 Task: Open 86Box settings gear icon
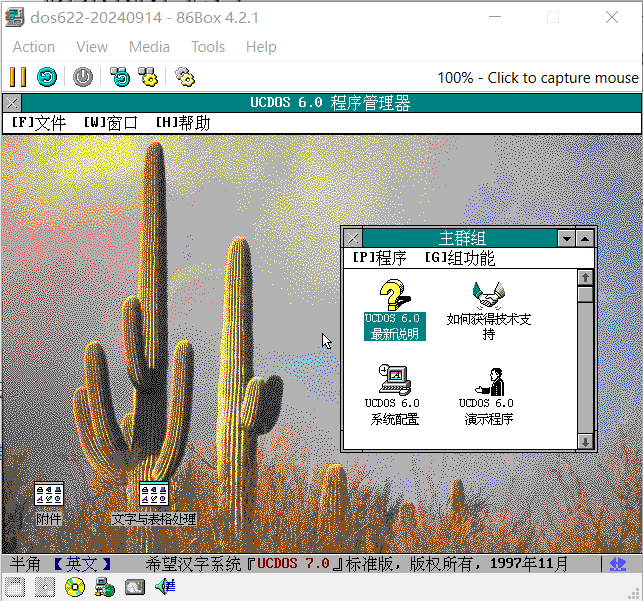pos(185,77)
